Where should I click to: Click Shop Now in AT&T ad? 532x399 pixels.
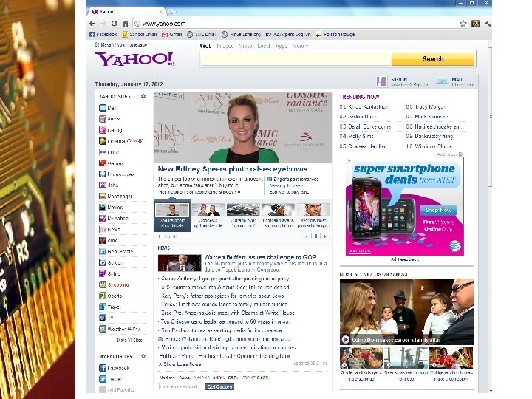(438, 211)
